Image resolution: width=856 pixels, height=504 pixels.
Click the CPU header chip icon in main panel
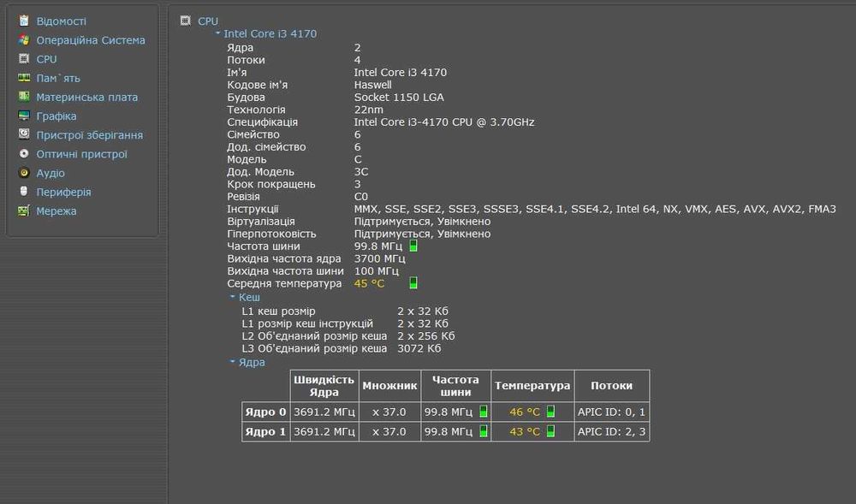tap(186, 21)
